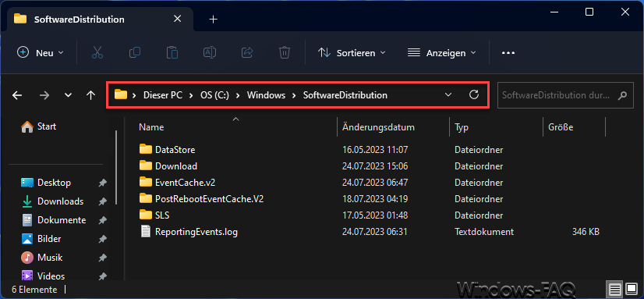
Task: Add a new tab with plus
Action: (213, 20)
